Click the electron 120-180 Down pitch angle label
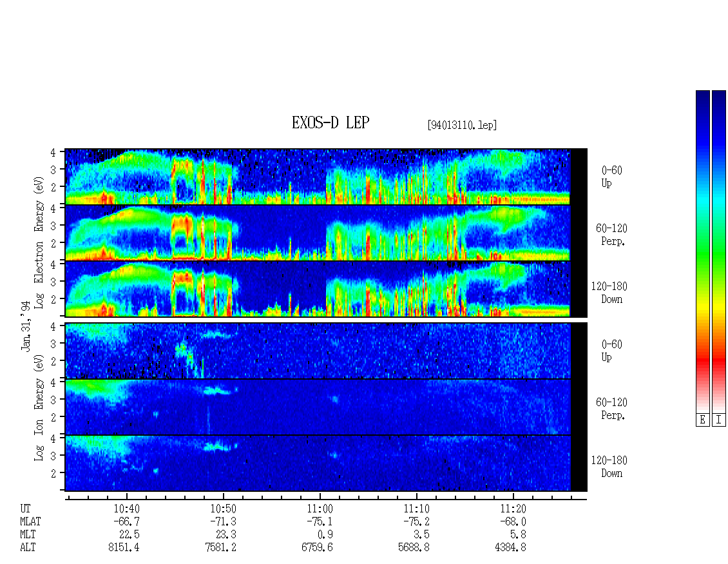The width and height of the screenshot is (728, 564). 609,293
